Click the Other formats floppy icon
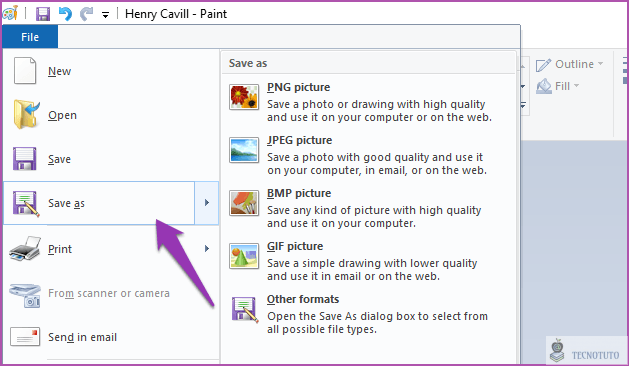Image resolution: width=629 pixels, height=366 pixels. pos(245,309)
